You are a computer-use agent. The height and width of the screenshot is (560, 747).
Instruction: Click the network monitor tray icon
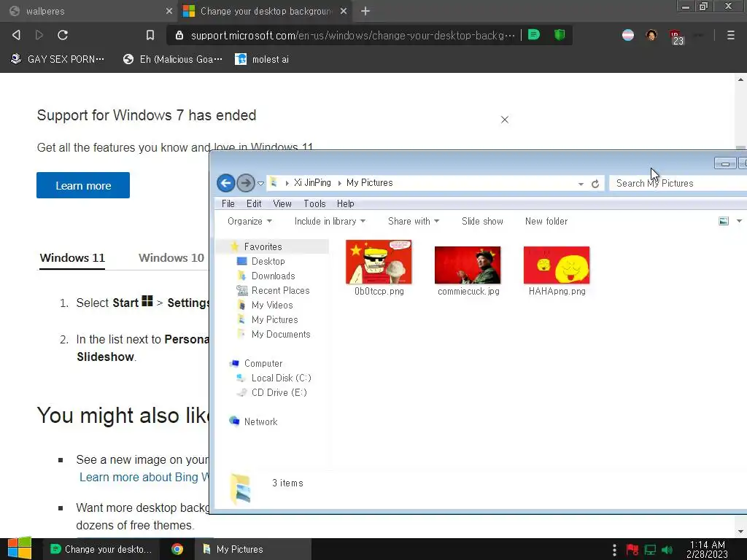[650, 550]
